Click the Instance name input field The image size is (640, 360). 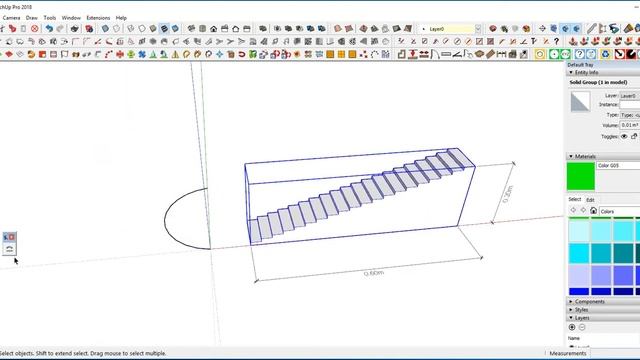(630, 105)
